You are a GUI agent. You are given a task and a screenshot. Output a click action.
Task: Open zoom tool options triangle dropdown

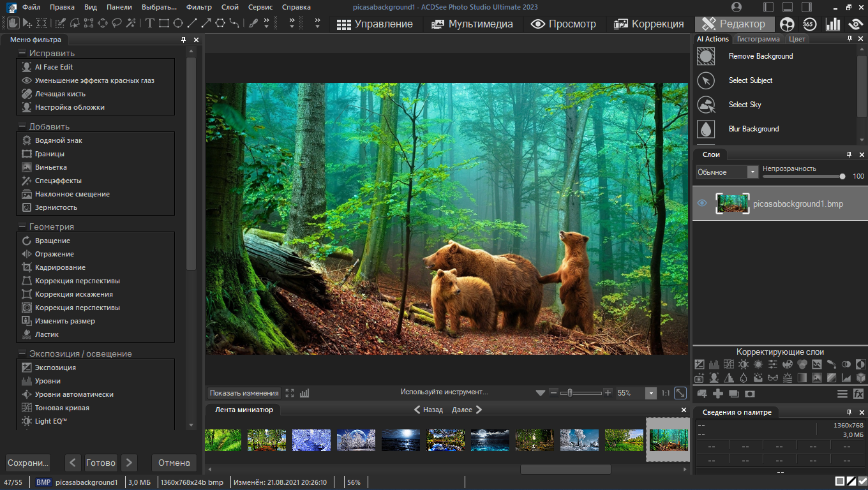click(x=541, y=393)
